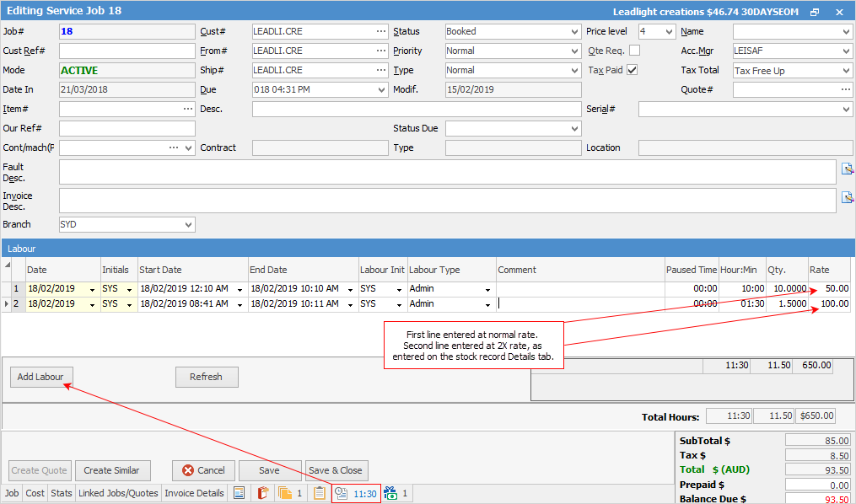Click the ellipsis button in the Quote# field
This screenshot has height=504, width=856.
pyautogui.click(x=845, y=90)
